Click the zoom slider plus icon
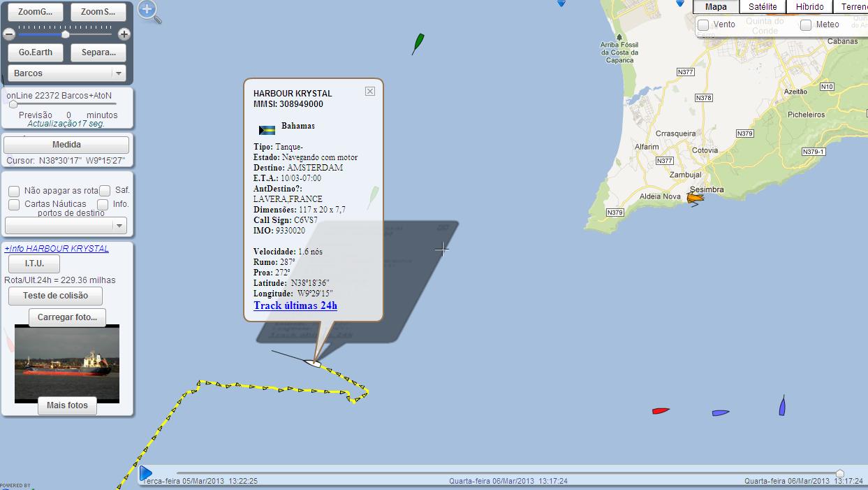 click(x=124, y=34)
